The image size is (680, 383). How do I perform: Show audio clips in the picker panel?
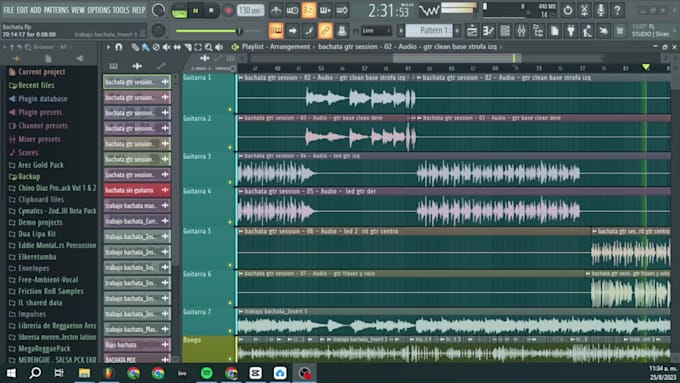point(137,66)
